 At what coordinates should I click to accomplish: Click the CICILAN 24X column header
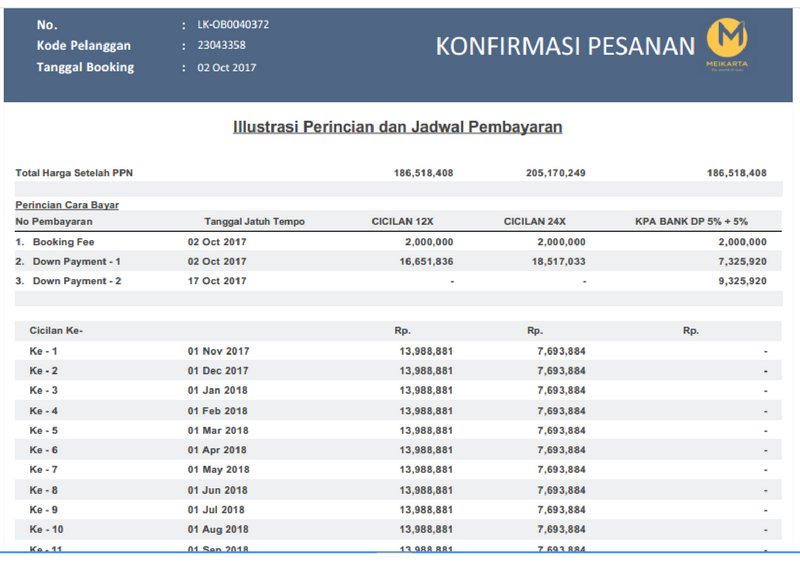[535, 222]
